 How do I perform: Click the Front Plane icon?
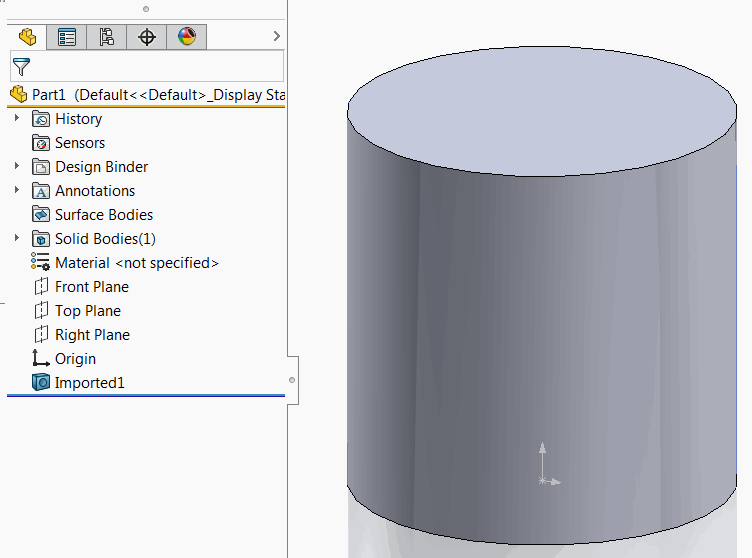pos(41,286)
